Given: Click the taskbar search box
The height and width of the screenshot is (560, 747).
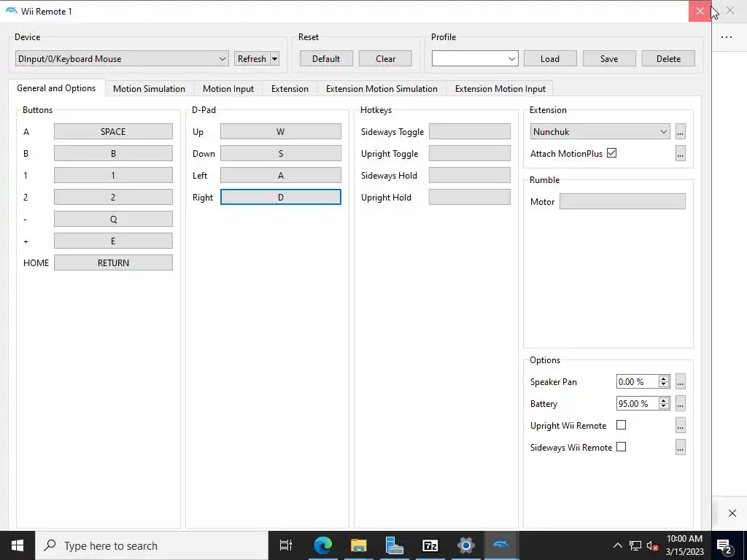Looking at the screenshot, I should [x=152, y=545].
